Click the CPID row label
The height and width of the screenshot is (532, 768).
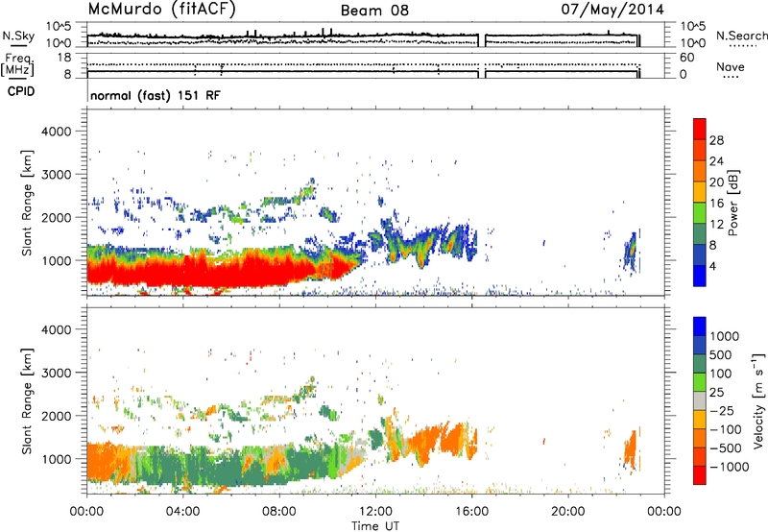[21, 91]
